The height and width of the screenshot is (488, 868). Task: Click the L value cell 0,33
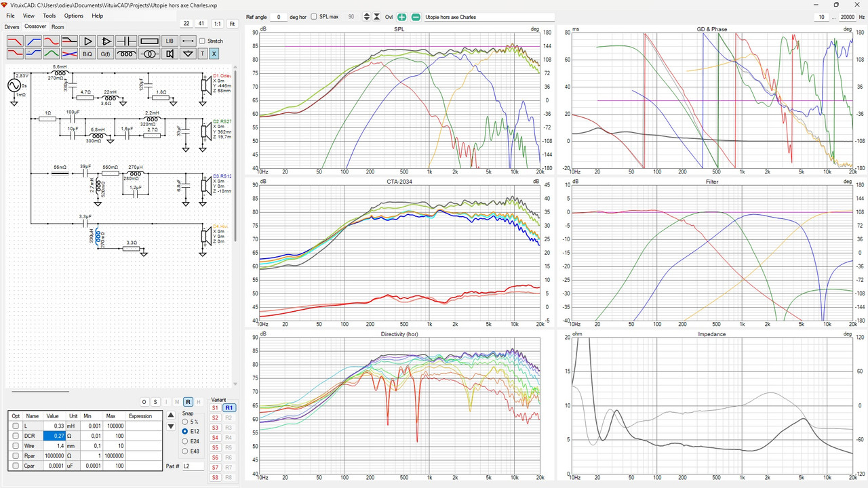54,426
